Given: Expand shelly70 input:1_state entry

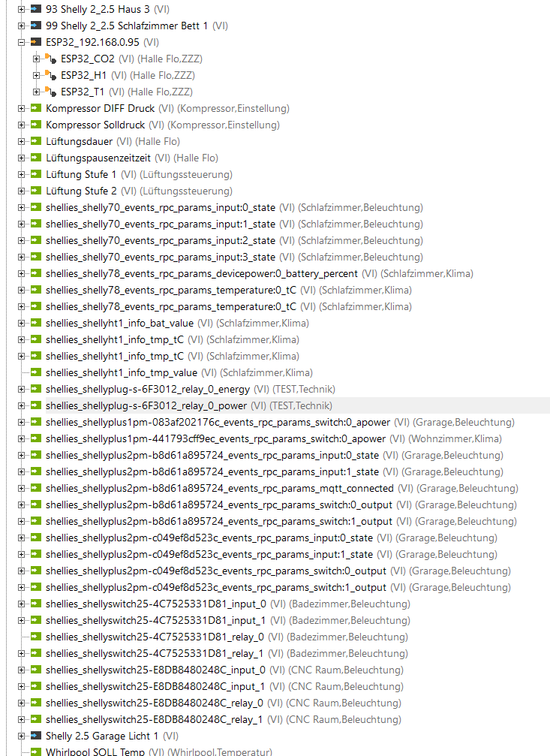Looking at the screenshot, I should (21, 224).
